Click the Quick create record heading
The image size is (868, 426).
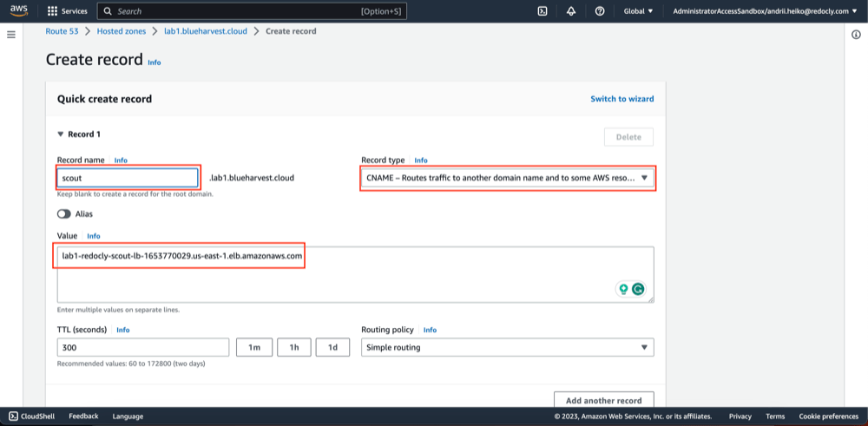(105, 99)
